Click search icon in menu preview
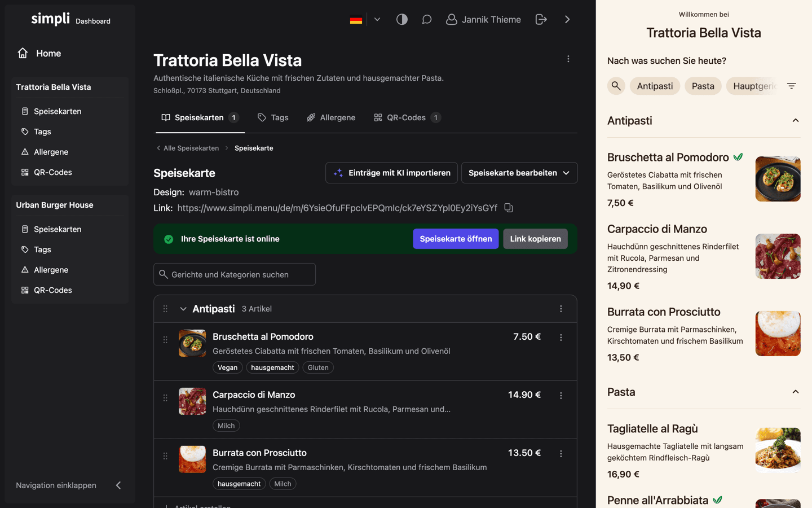 click(616, 86)
